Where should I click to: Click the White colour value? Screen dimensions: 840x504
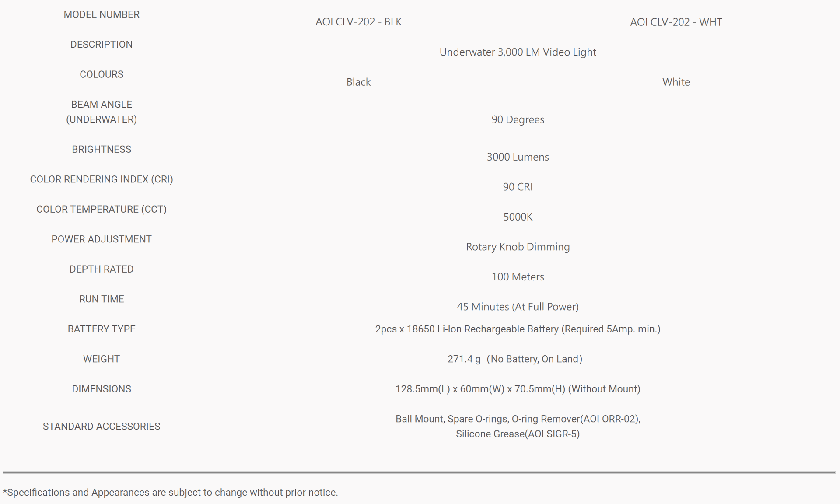coord(676,82)
